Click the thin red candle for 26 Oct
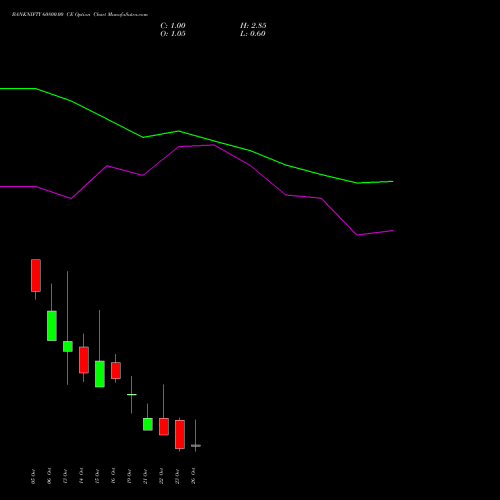Viewport: 500px width, 500px height. tap(196, 445)
